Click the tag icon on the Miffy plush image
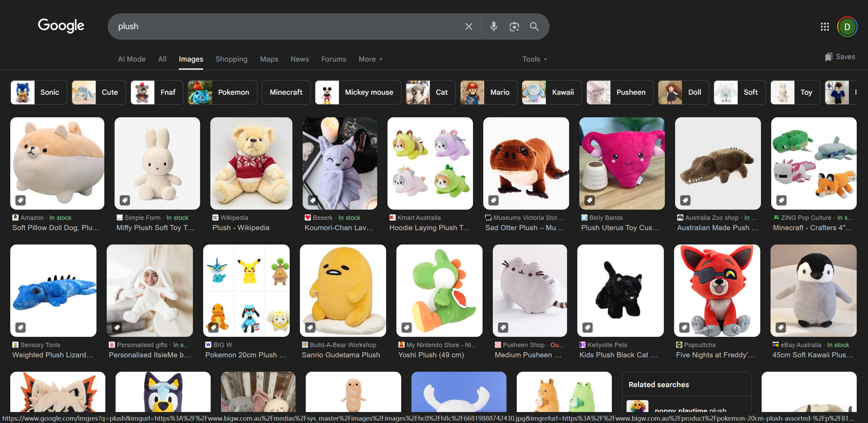The width and height of the screenshot is (868, 423). (x=125, y=200)
